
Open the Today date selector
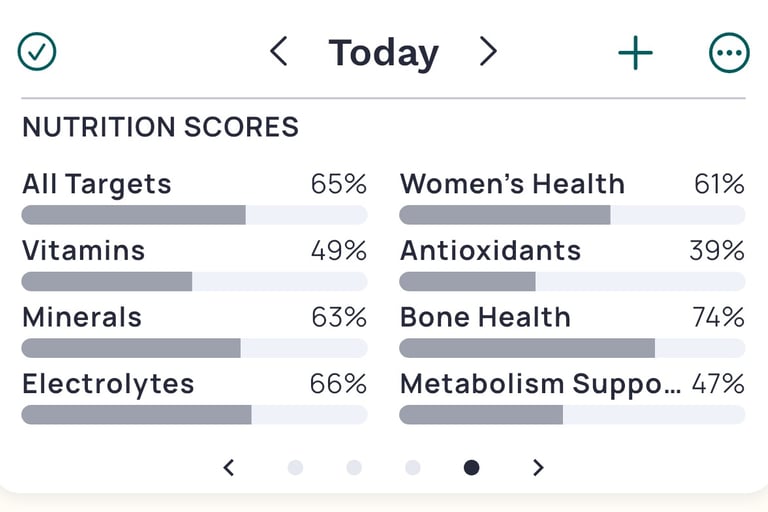point(384,53)
